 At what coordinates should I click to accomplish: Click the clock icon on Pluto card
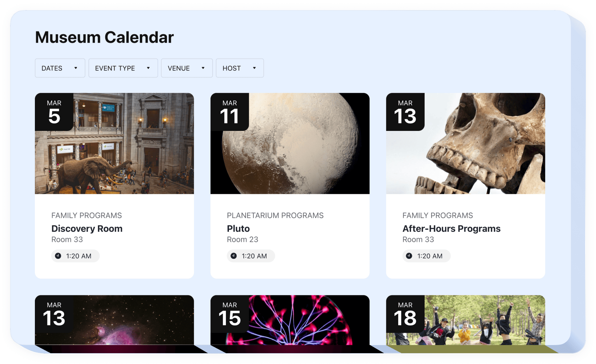tap(234, 256)
